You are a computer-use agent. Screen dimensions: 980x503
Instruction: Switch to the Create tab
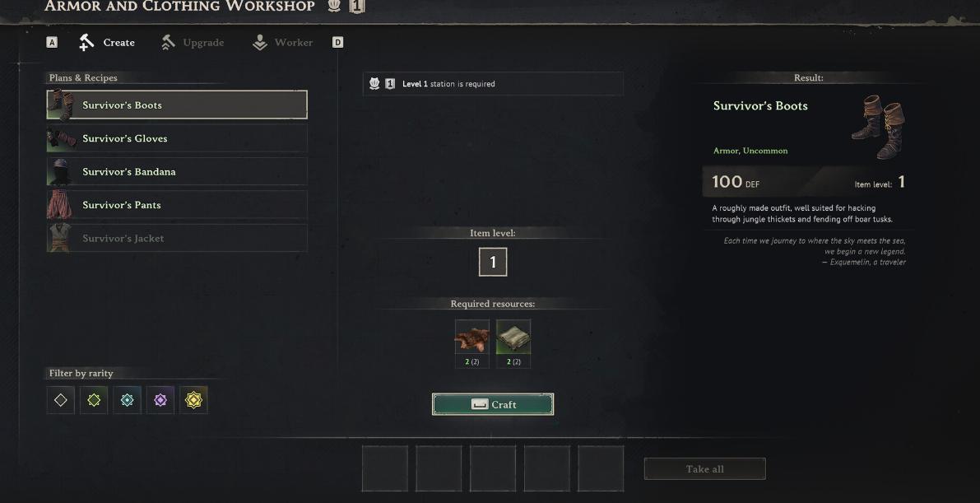[107, 43]
